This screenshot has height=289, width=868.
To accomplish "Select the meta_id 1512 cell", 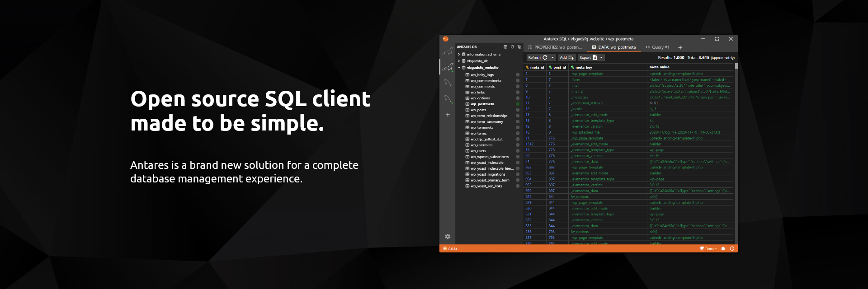I will [535, 144].
